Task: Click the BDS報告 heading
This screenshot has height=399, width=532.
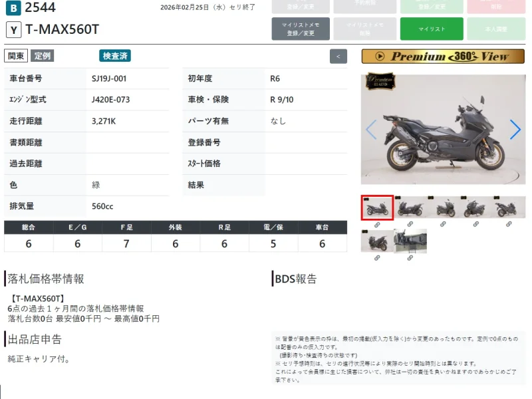Action: point(295,279)
